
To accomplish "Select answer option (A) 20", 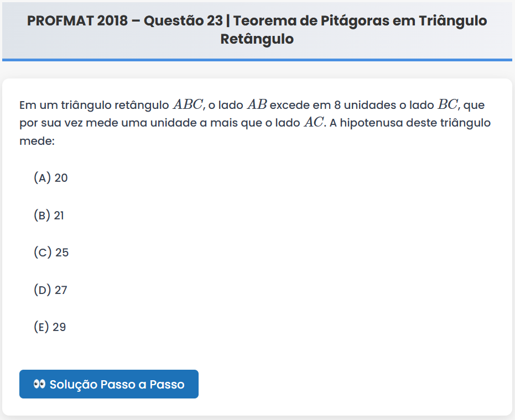I will tap(50, 178).
